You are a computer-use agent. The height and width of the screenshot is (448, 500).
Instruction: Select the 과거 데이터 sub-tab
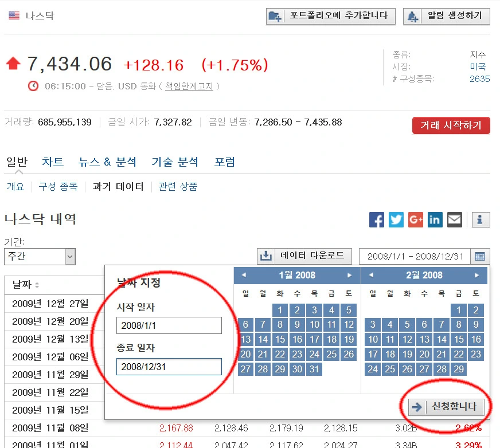click(x=118, y=186)
